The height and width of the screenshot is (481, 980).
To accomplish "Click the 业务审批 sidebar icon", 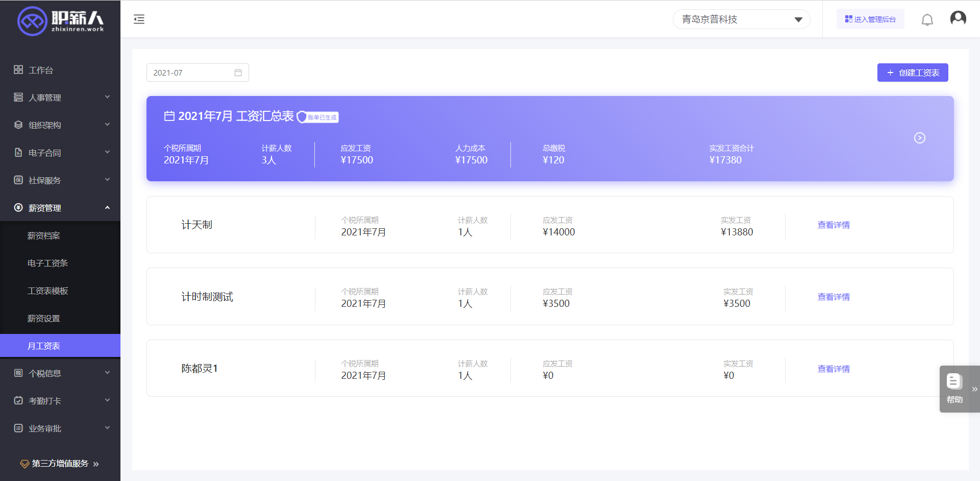I will 18,428.
